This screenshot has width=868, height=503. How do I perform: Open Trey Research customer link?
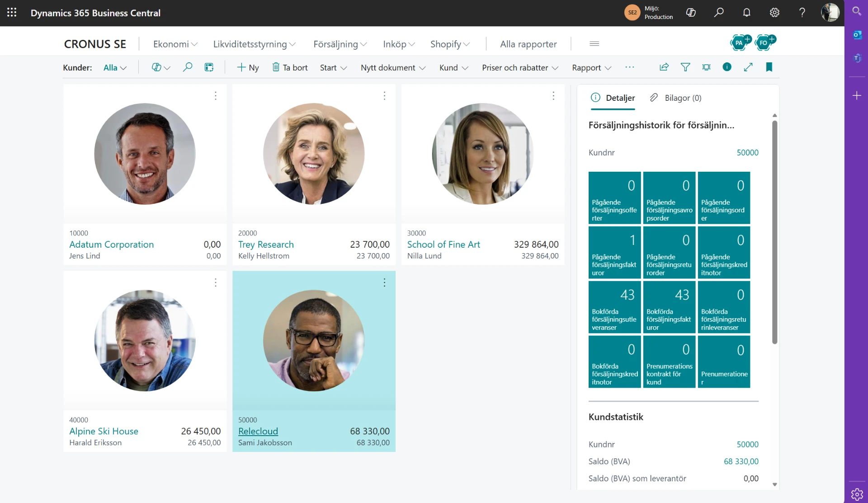point(266,244)
